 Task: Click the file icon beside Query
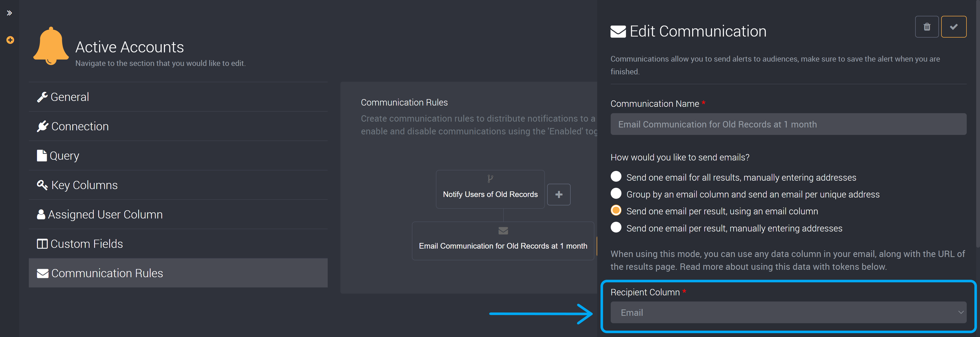tap(41, 155)
